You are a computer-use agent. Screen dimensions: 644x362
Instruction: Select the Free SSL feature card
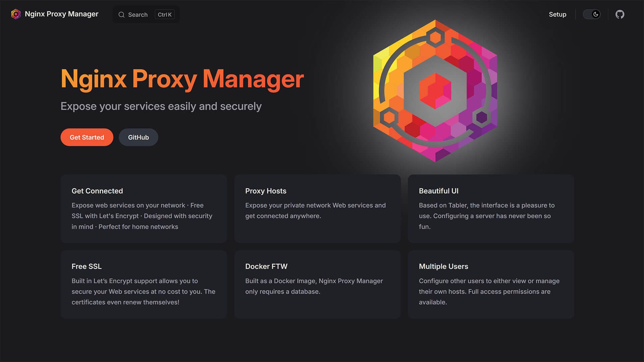point(144,284)
